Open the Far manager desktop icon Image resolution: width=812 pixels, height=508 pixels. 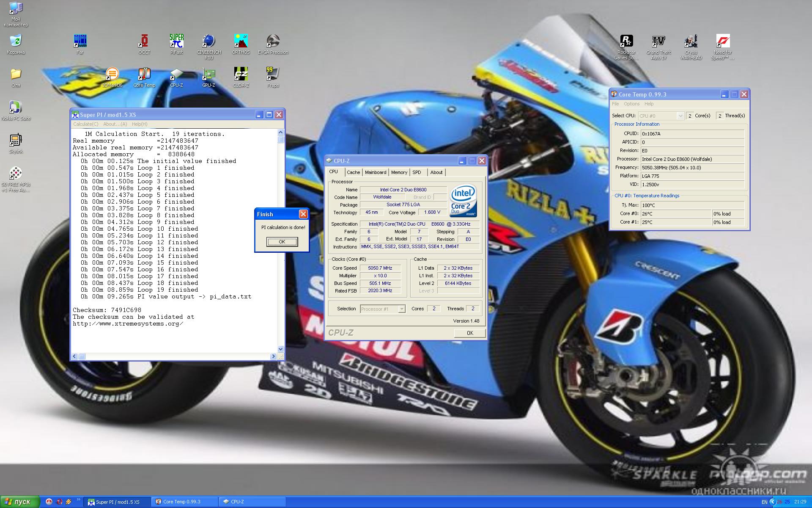pos(80,44)
